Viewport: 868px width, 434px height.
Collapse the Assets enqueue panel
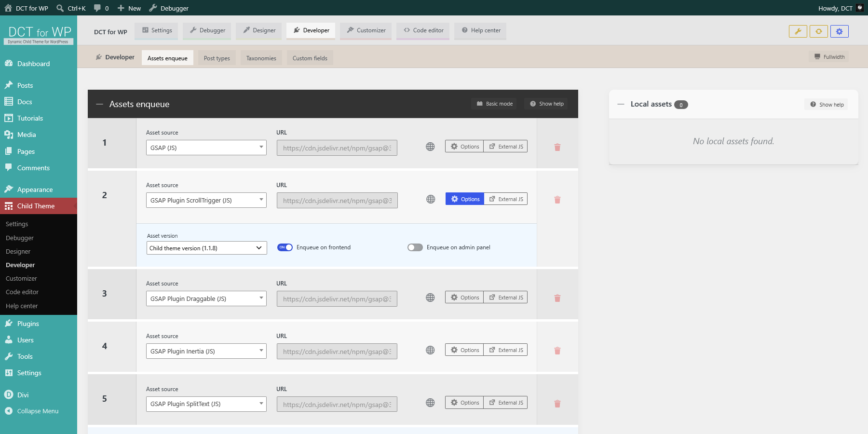[x=100, y=104]
